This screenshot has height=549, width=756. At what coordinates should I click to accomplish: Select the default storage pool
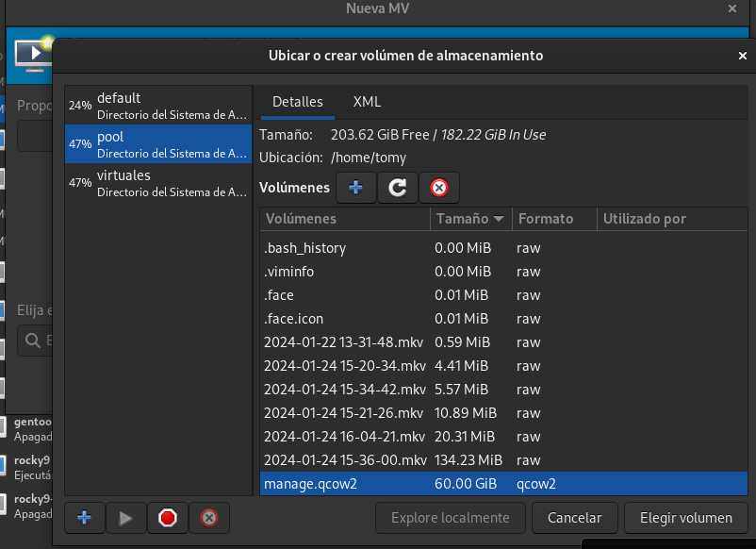(x=157, y=106)
